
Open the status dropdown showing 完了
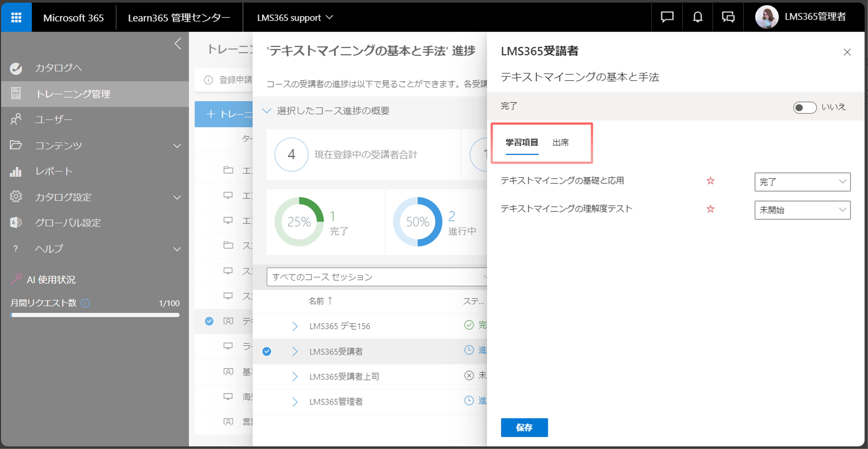[802, 182]
